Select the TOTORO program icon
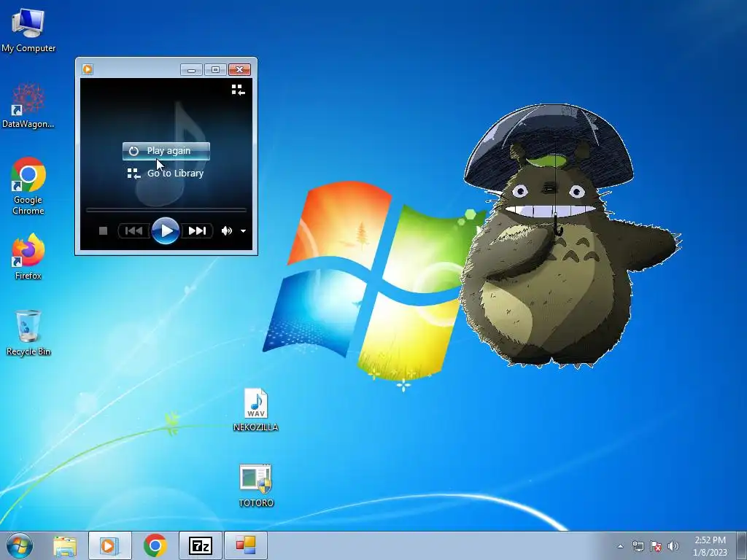Screen dimensions: 747x560 [x=256, y=486]
